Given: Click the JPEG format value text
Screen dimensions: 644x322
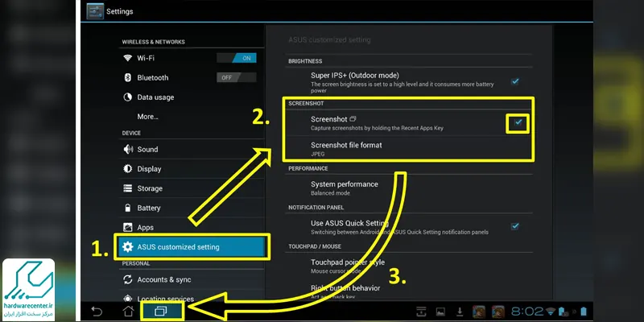Looking at the screenshot, I should [317, 154].
